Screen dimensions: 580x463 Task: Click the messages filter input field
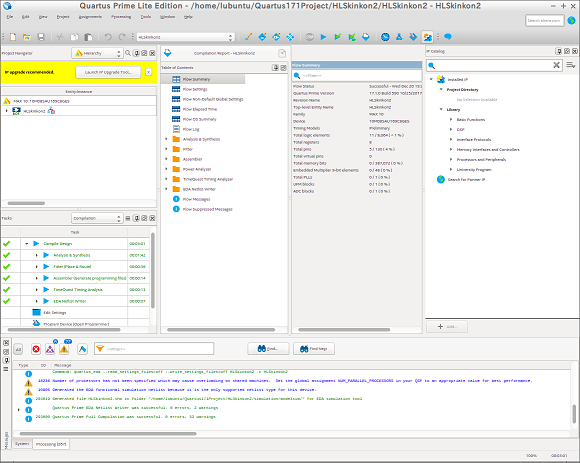click(x=154, y=349)
